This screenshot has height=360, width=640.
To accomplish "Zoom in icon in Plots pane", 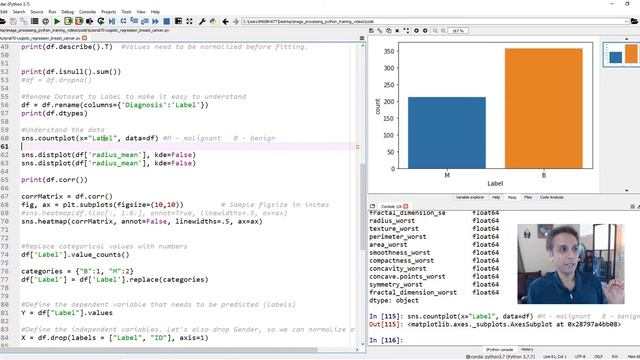I will click(443, 31).
